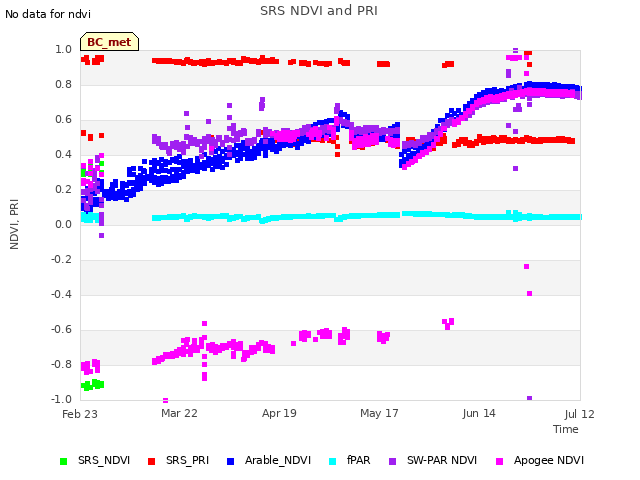This screenshot has height=480, width=640.
Task: Click the green SRS_NDVI legend swatch
Action: tap(63, 461)
